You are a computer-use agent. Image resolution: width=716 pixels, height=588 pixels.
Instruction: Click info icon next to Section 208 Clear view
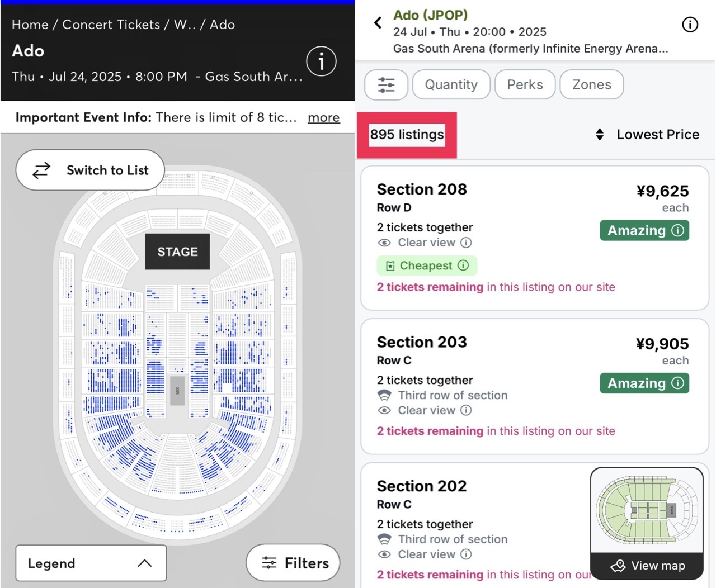pos(466,243)
